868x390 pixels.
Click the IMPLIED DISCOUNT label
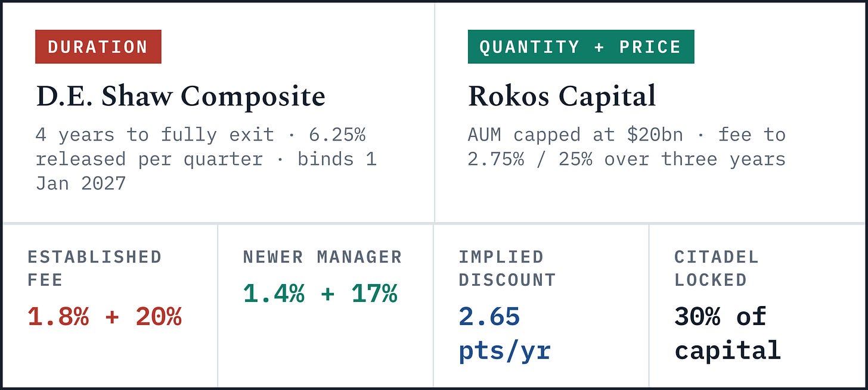point(507,268)
